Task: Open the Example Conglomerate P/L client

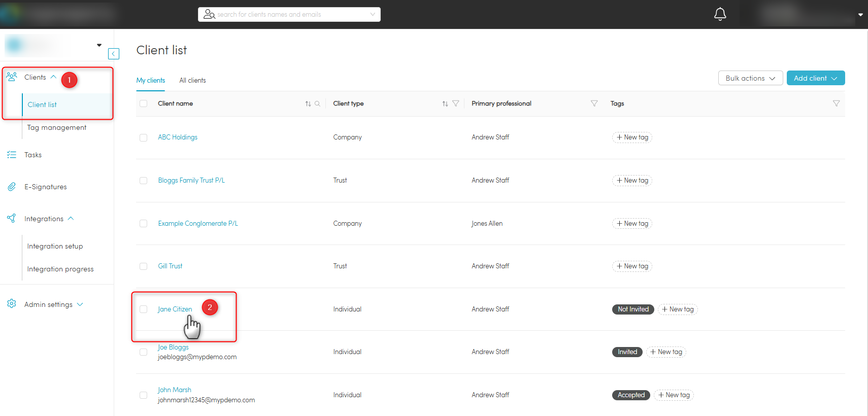Action: tap(198, 223)
